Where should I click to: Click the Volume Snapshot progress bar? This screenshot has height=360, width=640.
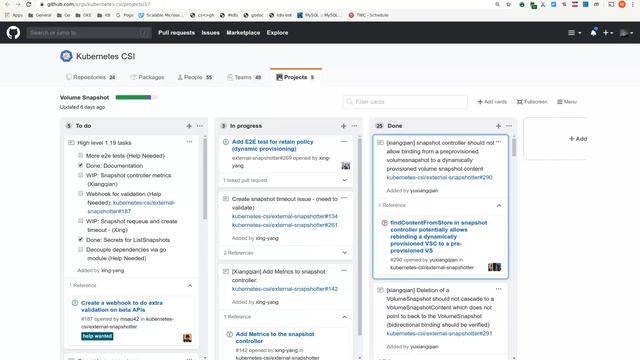[x=136, y=97]
